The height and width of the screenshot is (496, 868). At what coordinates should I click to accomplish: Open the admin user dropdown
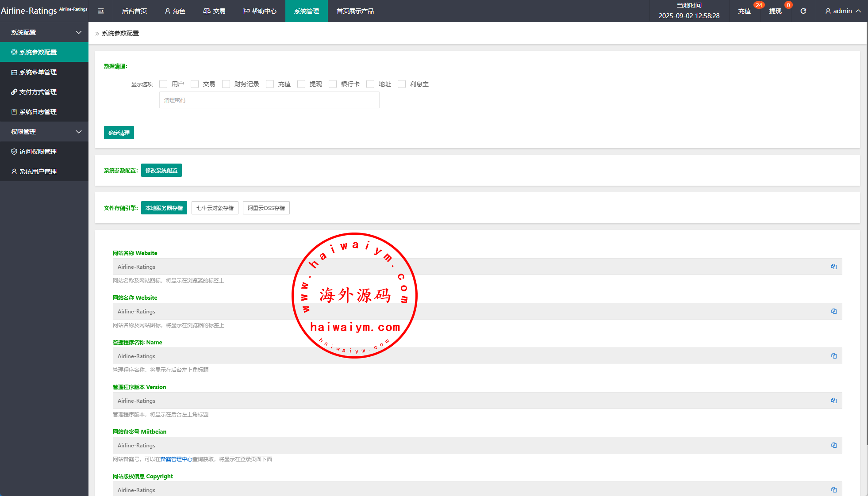pos(842,11)
